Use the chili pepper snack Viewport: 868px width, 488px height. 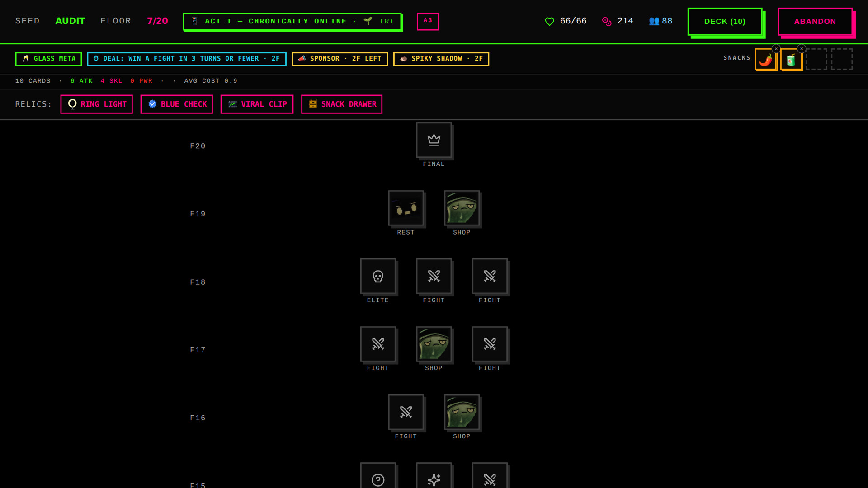pos(766,59)
